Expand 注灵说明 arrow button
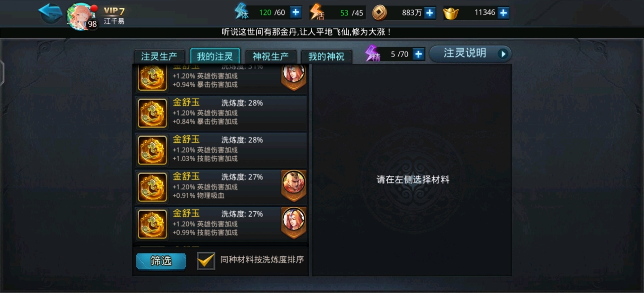This screenshot has height=293, width=644. (x=503, y=54)
